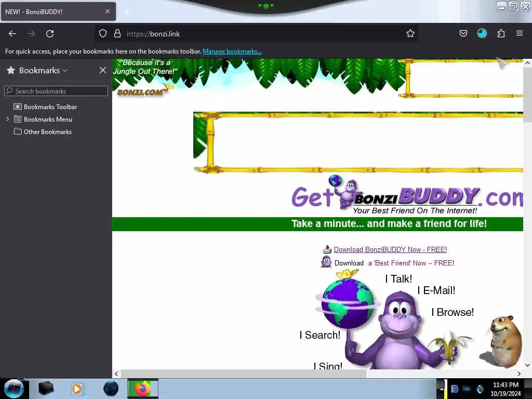Image resolution: width=532 pixels, height=399 pixels.
Task: Click the horizontal scrollbar right arrow
Action: pos(519,374)
